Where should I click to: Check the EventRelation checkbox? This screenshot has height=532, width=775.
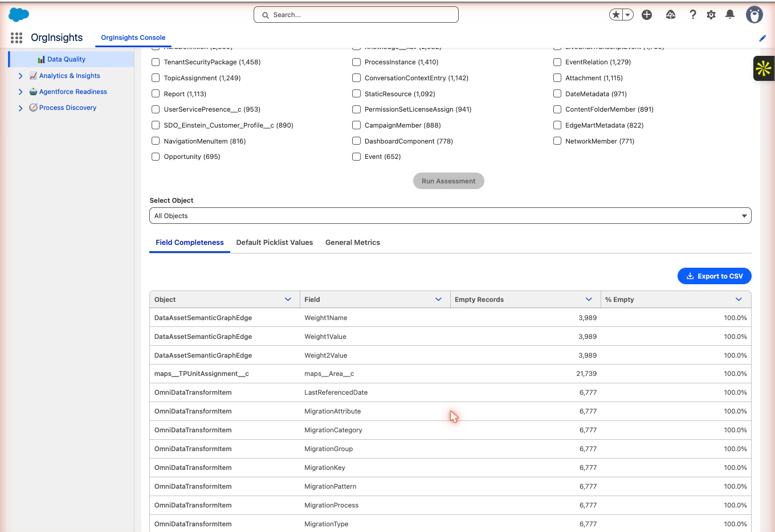(557, 62)
